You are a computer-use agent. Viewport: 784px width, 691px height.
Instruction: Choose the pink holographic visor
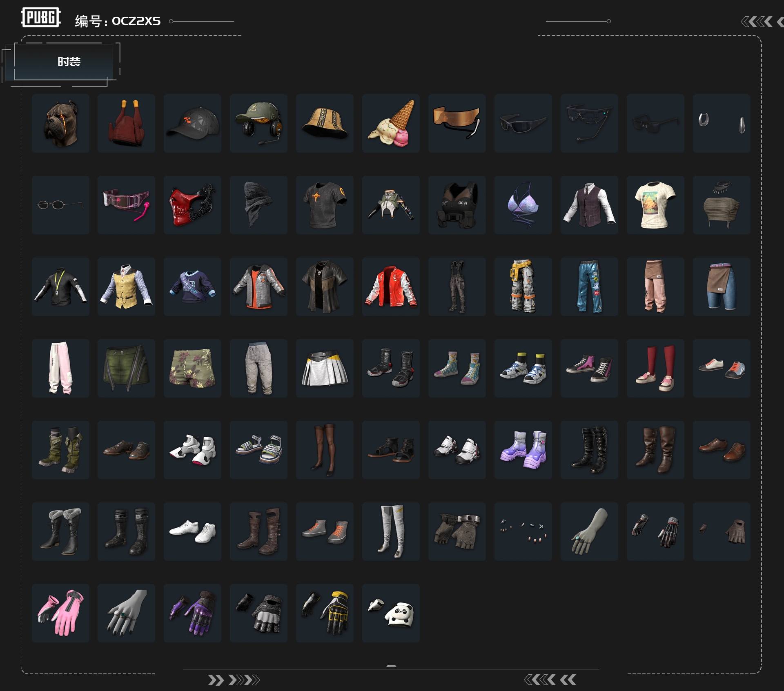[x=126, y=205]
